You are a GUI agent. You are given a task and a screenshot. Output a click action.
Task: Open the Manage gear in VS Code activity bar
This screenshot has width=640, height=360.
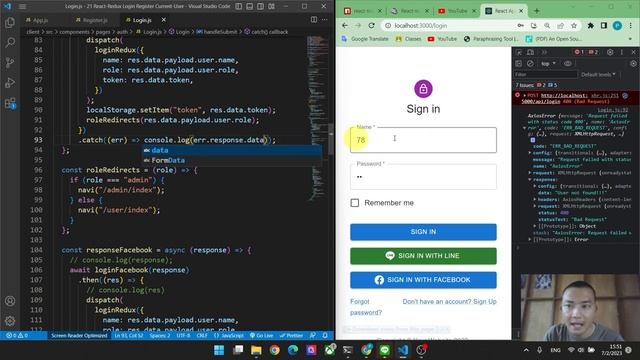pos(10,321)
